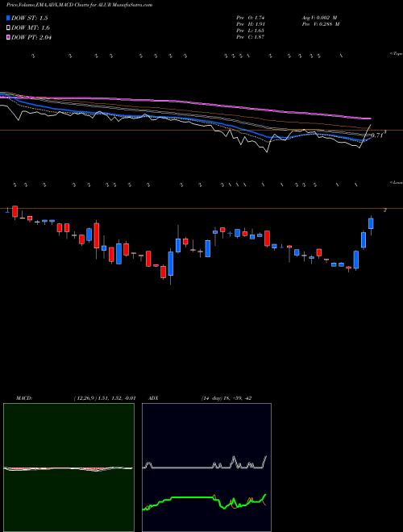Click the MACD panel heading
The width and height of the screenshot is (403, 532).
(x=24, y=398)
